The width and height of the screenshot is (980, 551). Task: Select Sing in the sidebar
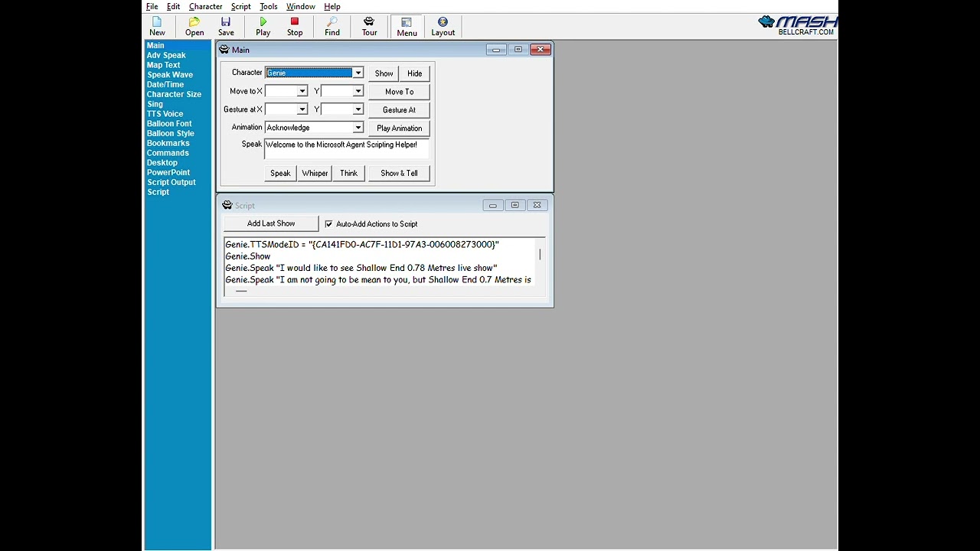click(155, 104)
